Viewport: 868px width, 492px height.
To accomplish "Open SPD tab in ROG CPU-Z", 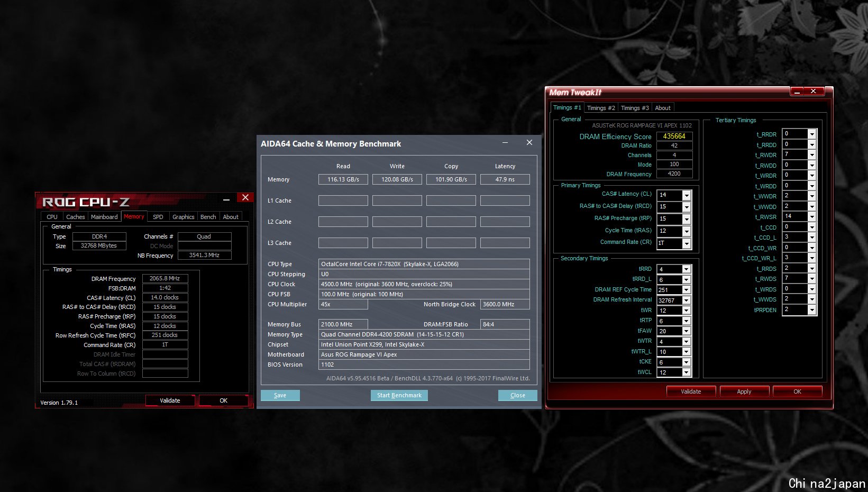I will [158, 217].
